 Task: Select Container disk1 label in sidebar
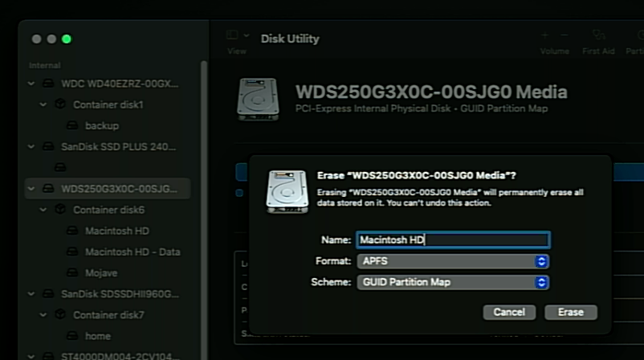(x=108, y=104)
